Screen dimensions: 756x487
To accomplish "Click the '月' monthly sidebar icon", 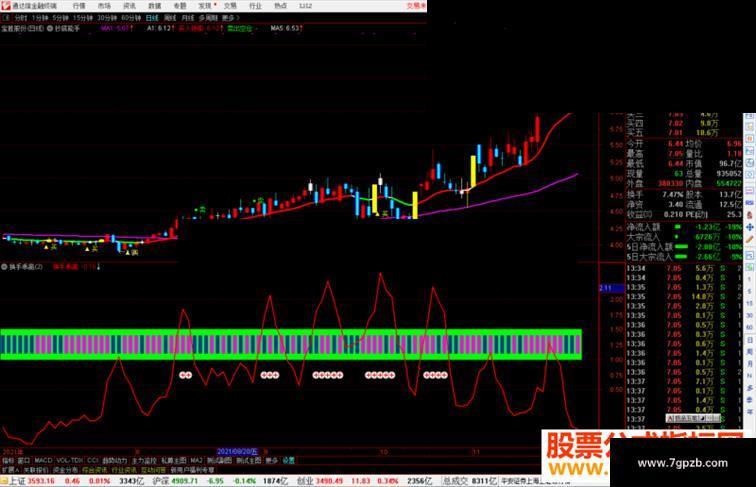I will pos(749,364).
